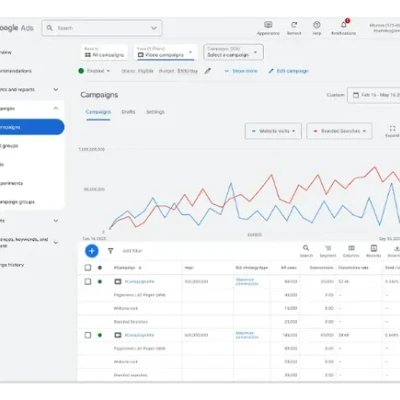Open the Website visits metric dropdown
This screenshot has height=400, width=400.
[x=273, y=131]
